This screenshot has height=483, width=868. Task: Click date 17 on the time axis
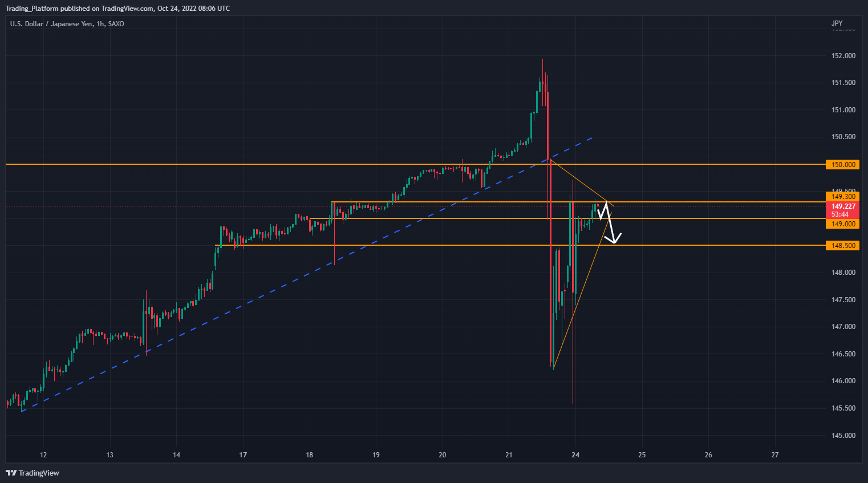click(x=243, y=455)
